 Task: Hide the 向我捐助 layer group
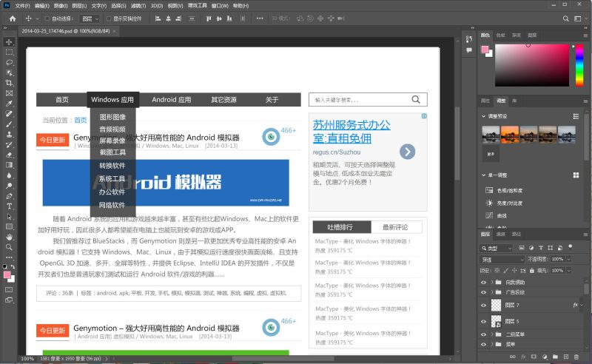[x=483, y=282]
